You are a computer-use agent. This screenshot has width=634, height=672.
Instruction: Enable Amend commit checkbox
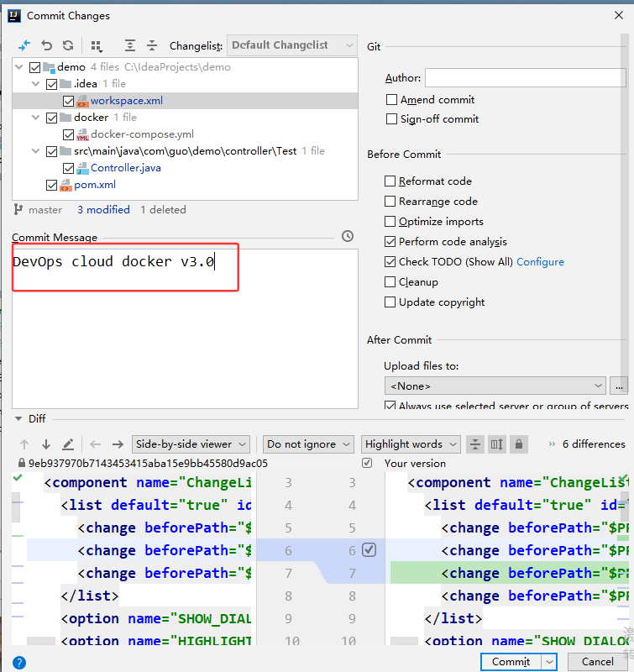pyautogui.click(x=391, y=99)
